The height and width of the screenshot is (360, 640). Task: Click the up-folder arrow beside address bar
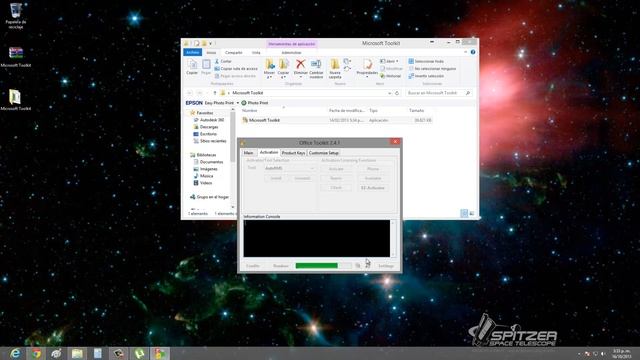tap(215, 93)
